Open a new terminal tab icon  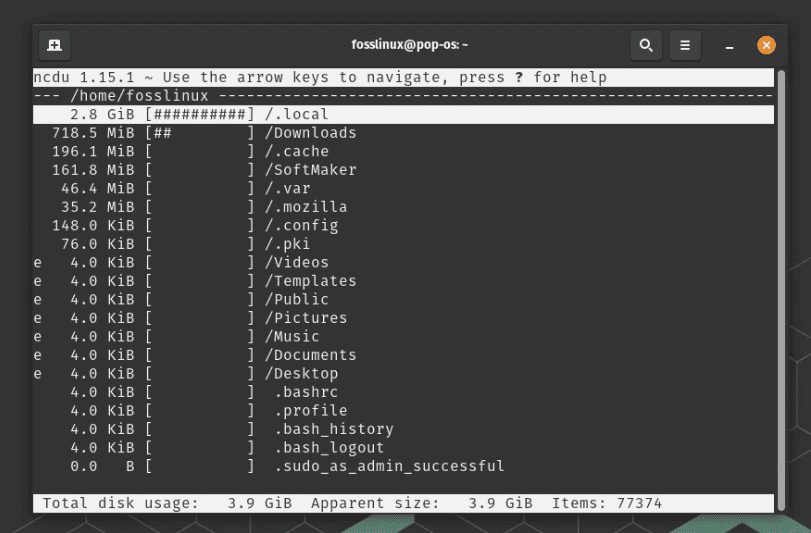click(x=54, y=45)
